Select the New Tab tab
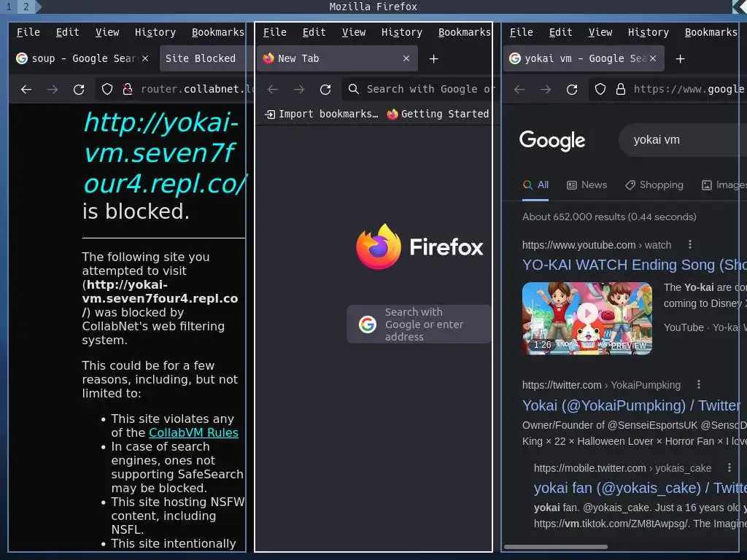This screenshot has width=747, height=560. tap(337, 58)
